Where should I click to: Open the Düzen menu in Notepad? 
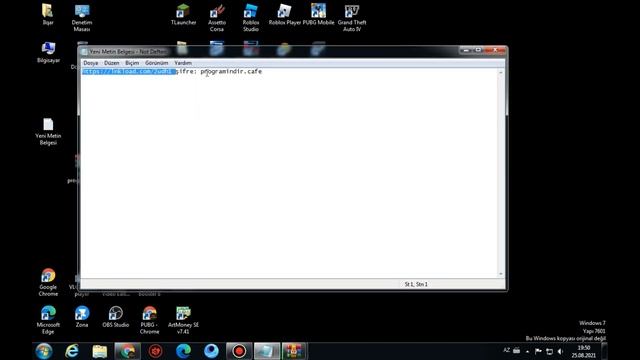[x=111, y=63]
